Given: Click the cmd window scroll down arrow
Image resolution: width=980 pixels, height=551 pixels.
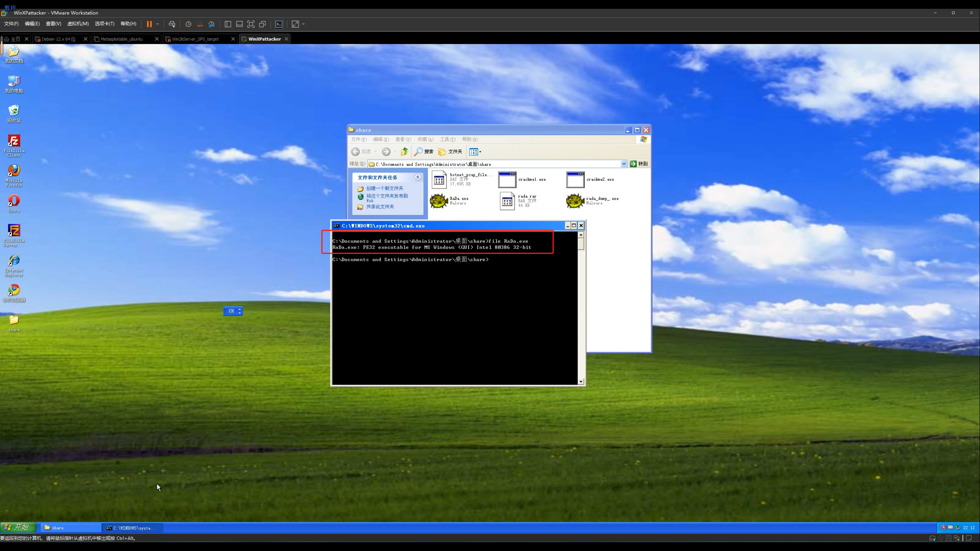Looking at the screenshot, I should point(581,381).
